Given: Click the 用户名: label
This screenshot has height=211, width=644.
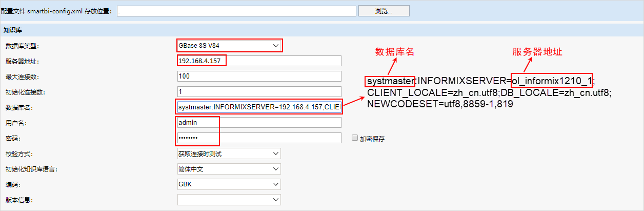Looking at the screenshot, I should tap(16, 123).
